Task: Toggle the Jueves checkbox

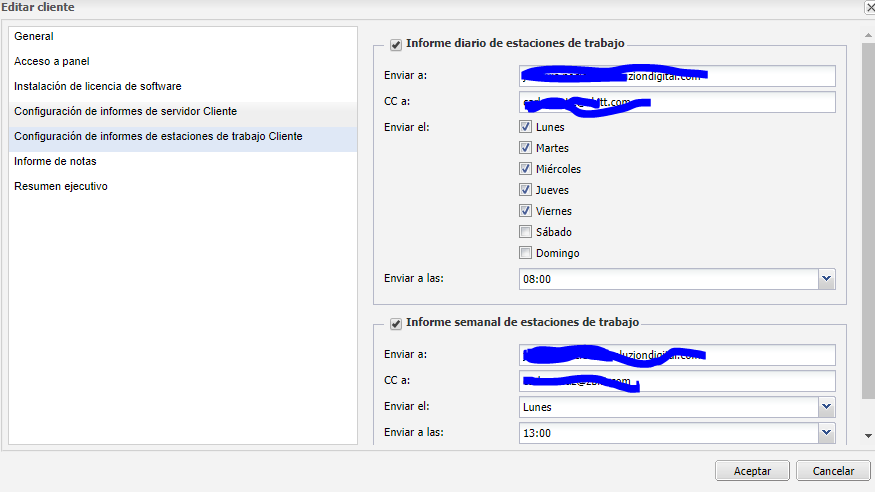Action: tap(525, 190)
